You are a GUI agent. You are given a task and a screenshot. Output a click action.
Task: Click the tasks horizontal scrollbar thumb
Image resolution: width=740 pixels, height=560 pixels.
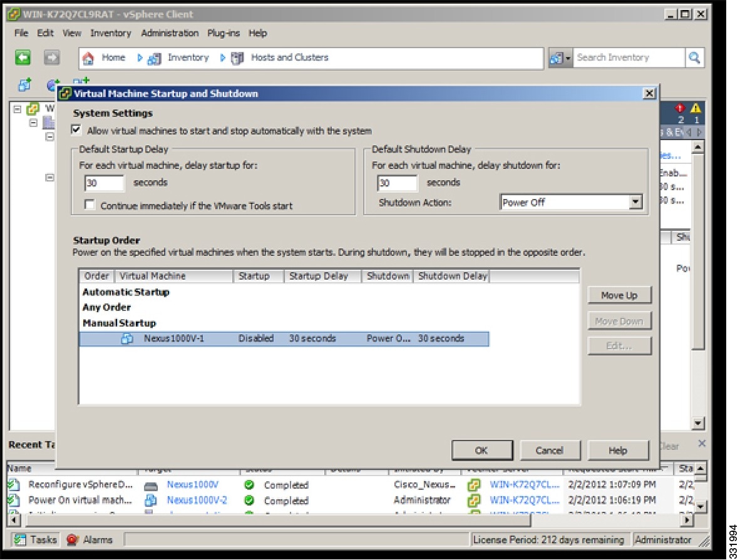pos(279,521)
